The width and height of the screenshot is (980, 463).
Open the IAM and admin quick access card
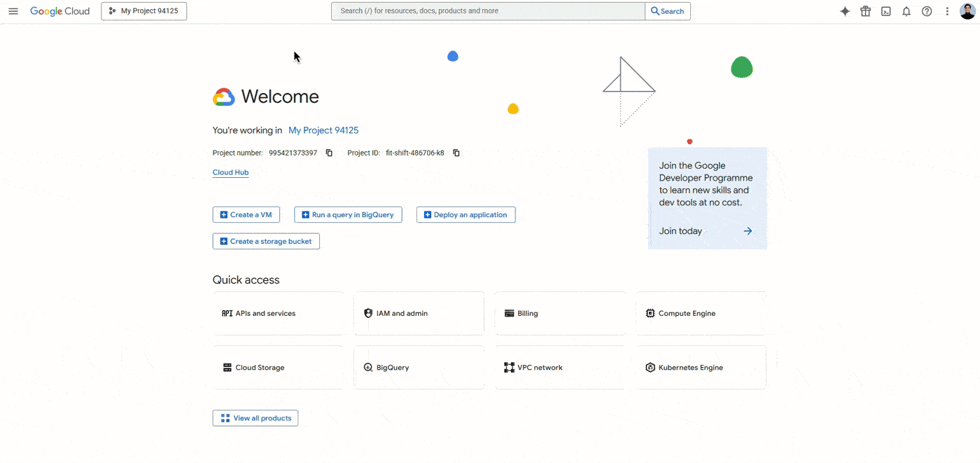tap(419, 312)
